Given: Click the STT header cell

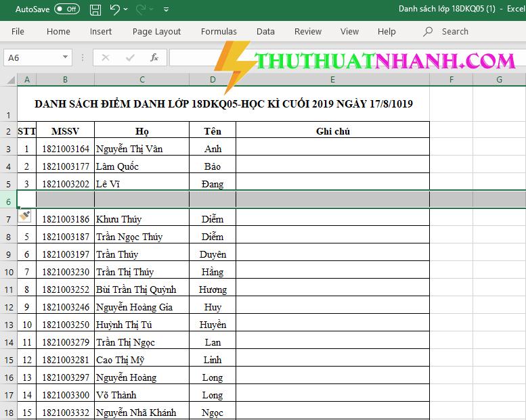Looking at the screenshot, I should [x=27, y=131].
